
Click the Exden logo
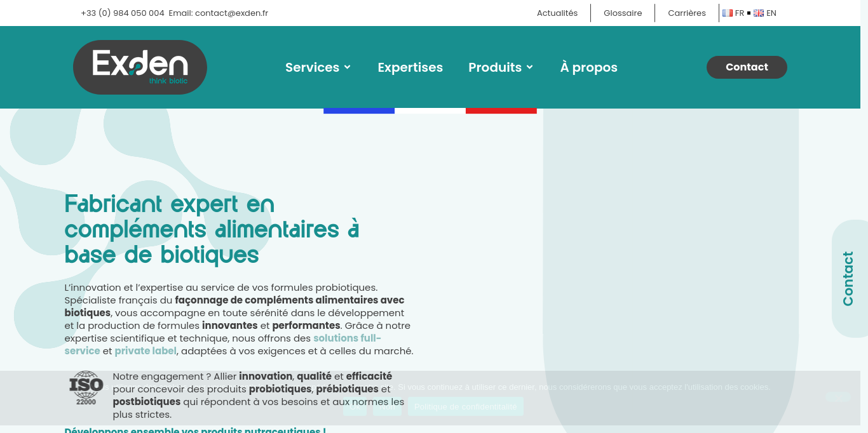[140, 67]
